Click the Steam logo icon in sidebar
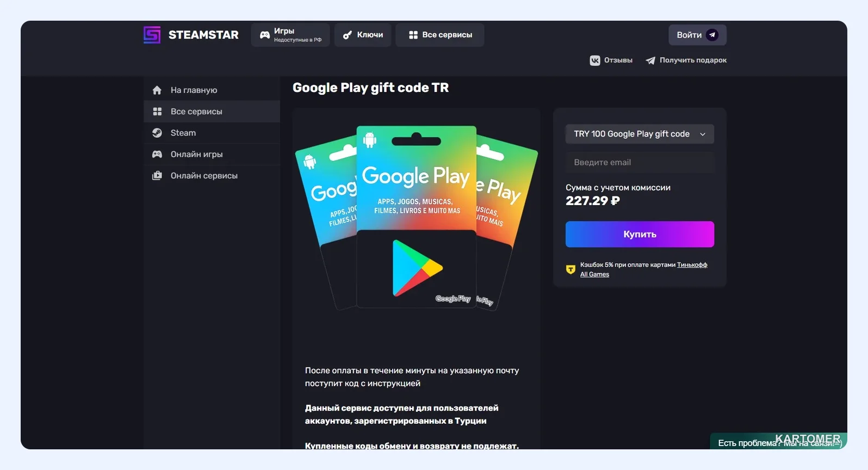 pyautogui.click(x=157, y=133)
